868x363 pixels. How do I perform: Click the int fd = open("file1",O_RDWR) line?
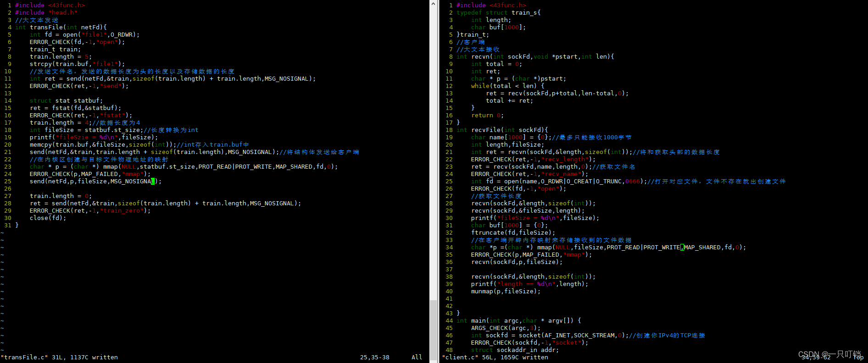coord(84,35)
